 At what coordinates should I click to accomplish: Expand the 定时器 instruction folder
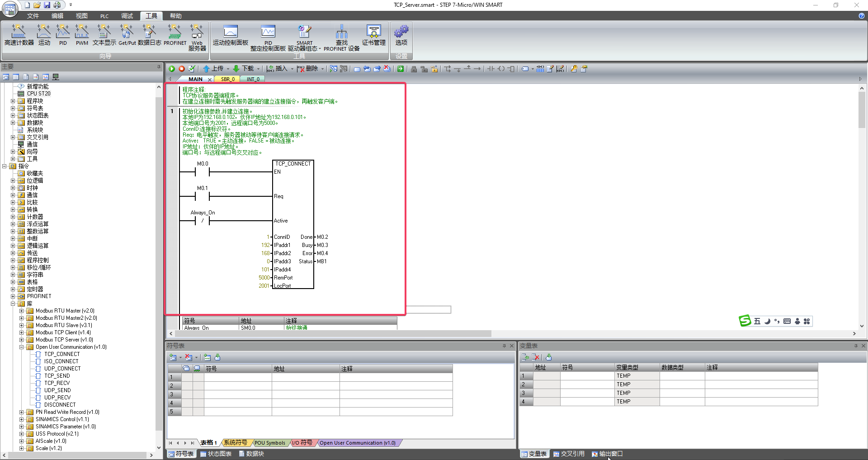[x=13, y=289]
